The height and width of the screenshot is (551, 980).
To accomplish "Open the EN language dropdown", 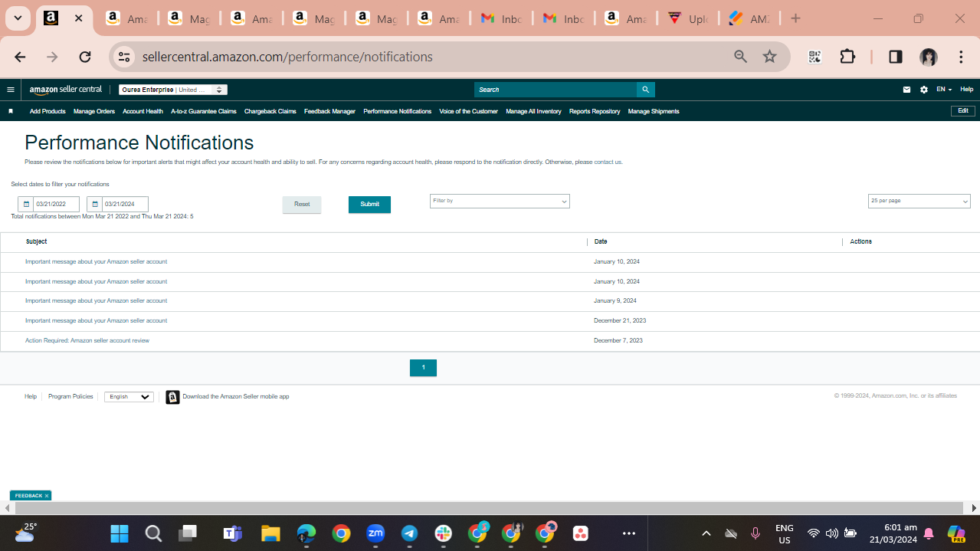I will [944, 90].
